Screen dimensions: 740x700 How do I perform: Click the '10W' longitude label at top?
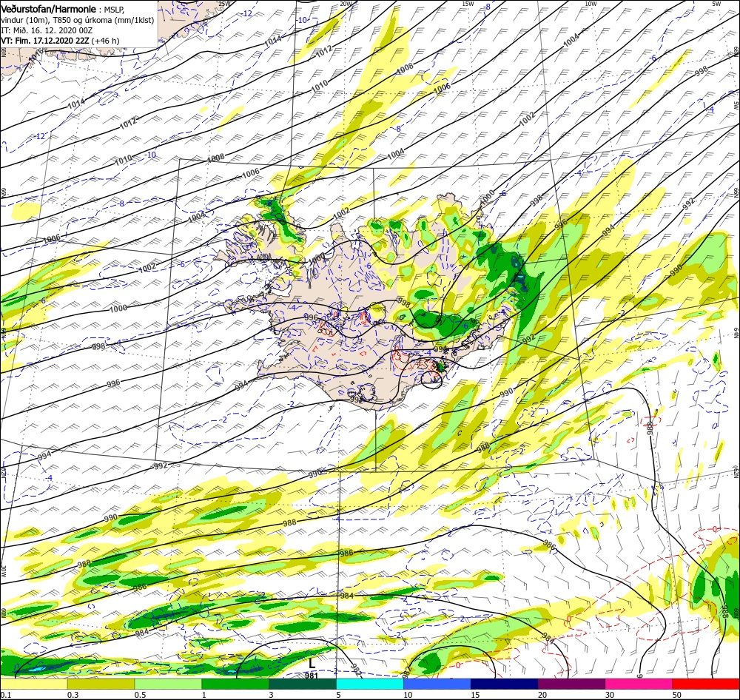590,4
